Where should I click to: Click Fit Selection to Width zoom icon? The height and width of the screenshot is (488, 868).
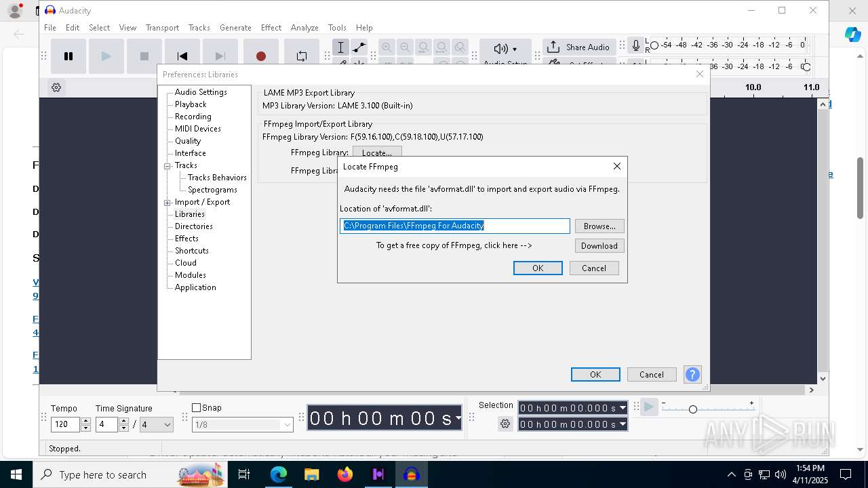pos(423,47)
